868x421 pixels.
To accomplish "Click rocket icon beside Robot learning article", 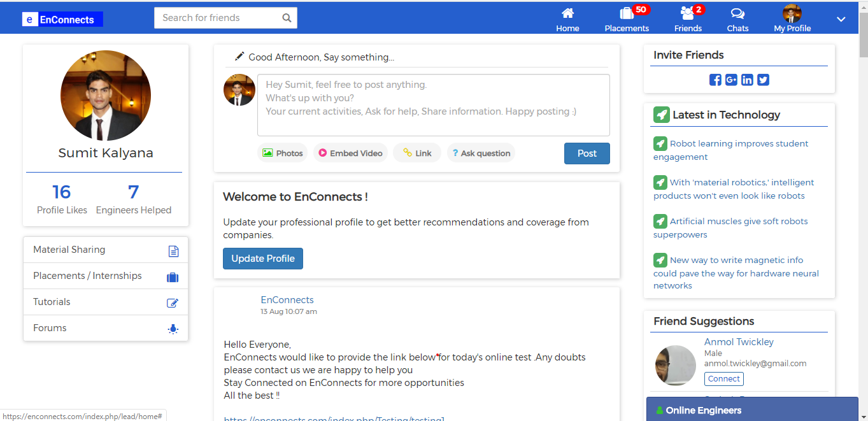I will pyautogui.click(x=660, y=144).
